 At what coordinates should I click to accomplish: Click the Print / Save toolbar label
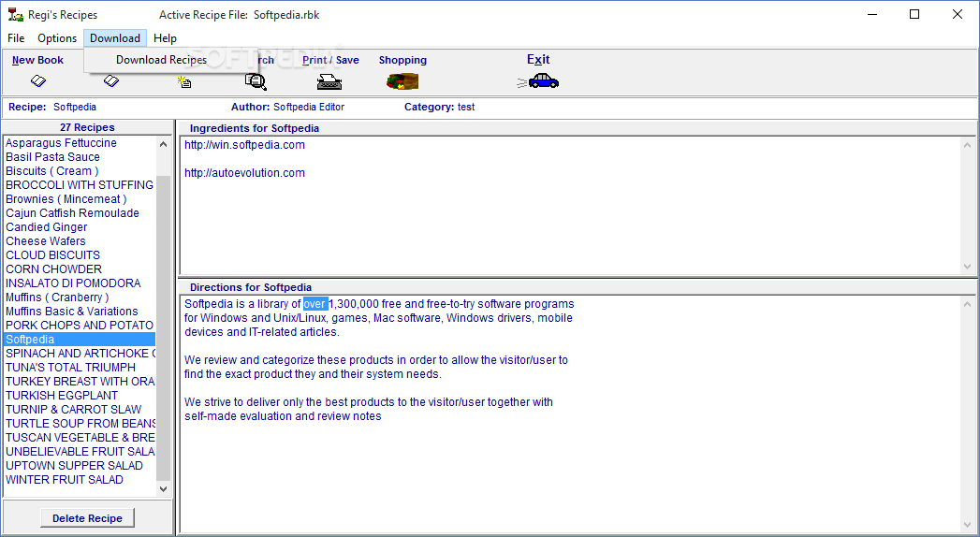[330, 60]
